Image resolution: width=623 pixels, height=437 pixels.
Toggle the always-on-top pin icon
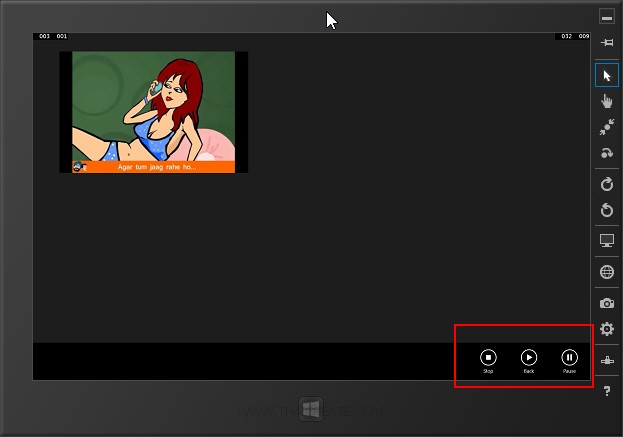(x=607, y=43)
